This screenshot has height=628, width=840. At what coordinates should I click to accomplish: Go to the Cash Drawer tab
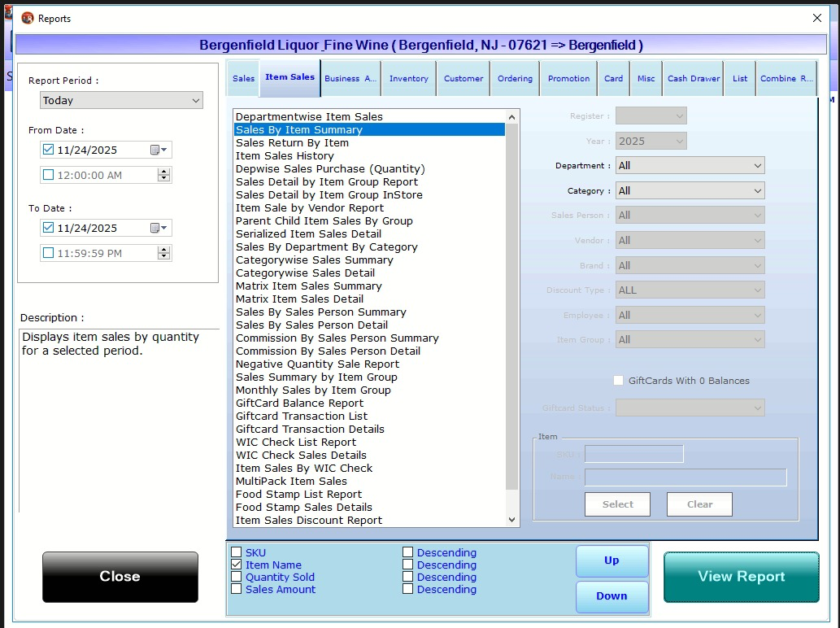[x=694, y=79]
